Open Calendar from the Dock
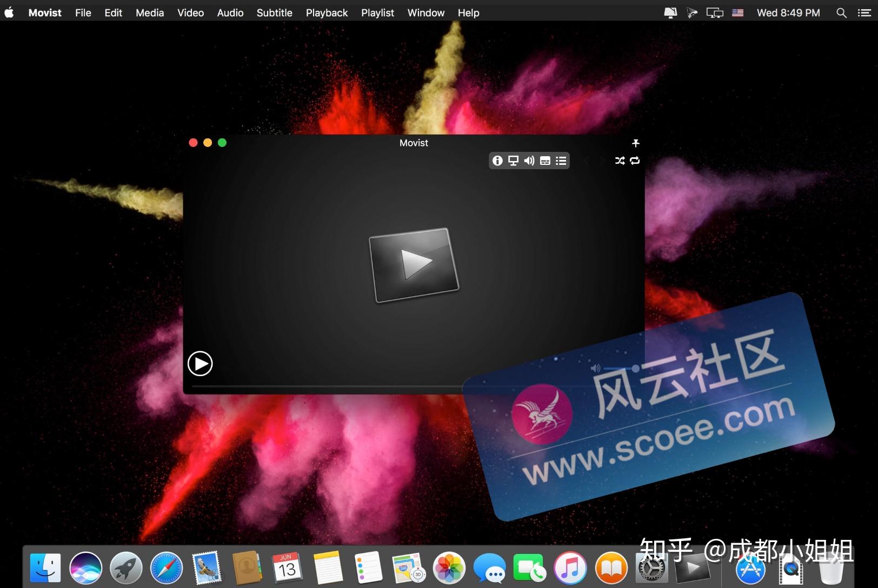The width and height of the screenshot is (878, 588). pyautogui.click(x=287, y=567)
